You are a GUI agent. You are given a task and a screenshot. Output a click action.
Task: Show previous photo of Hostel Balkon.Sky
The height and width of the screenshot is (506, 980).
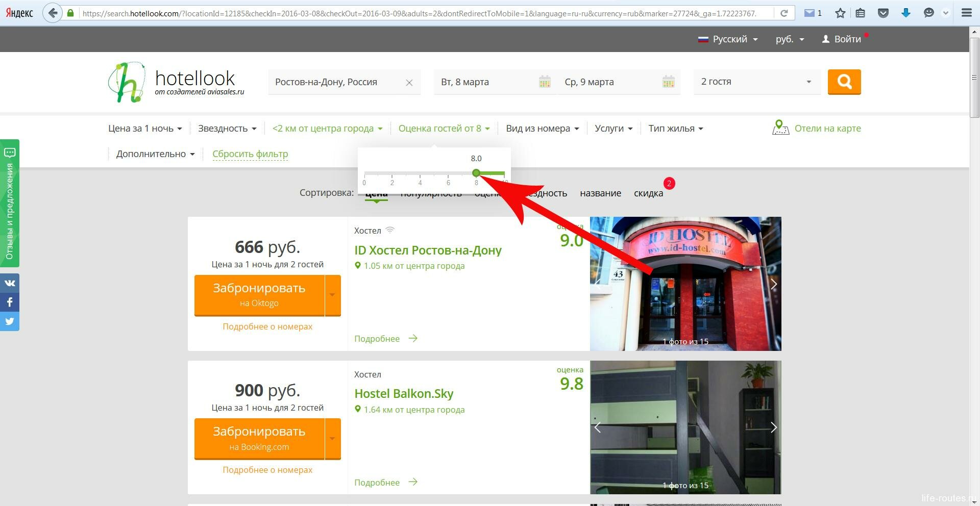(x=598, y=427)
